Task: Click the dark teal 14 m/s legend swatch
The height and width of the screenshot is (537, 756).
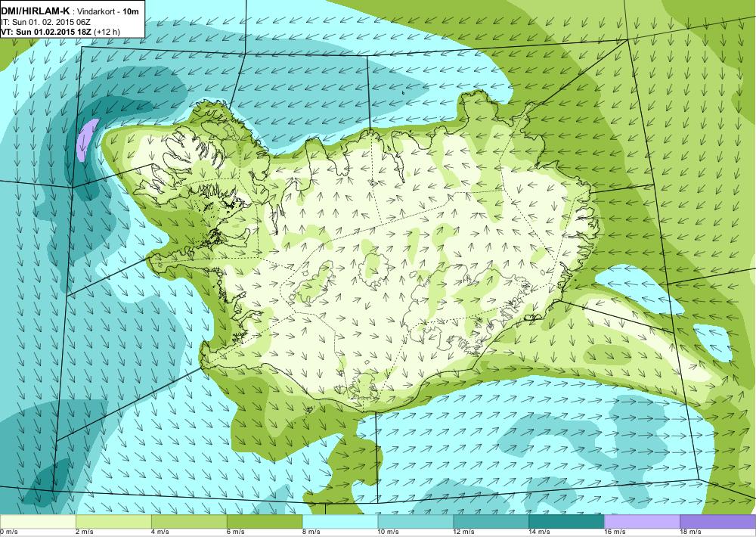Action: pos(566,522)
